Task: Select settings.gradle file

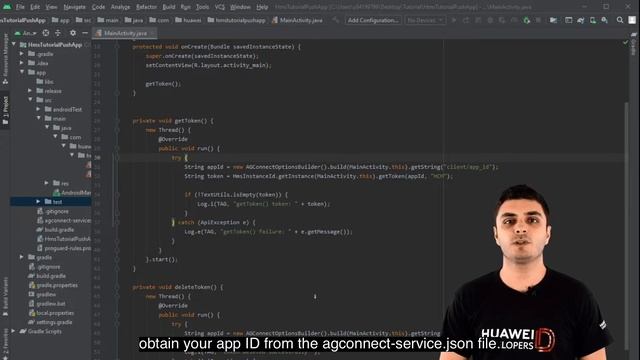Action: (50, 322)
